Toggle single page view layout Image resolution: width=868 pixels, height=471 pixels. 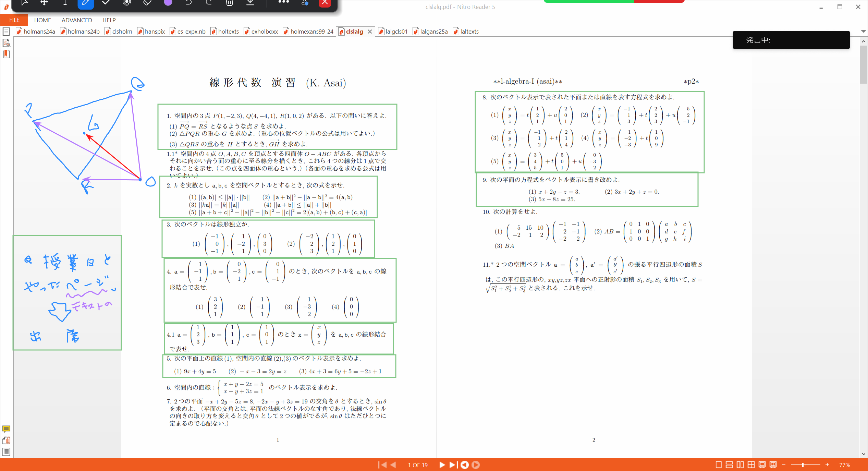coord(719,465)
